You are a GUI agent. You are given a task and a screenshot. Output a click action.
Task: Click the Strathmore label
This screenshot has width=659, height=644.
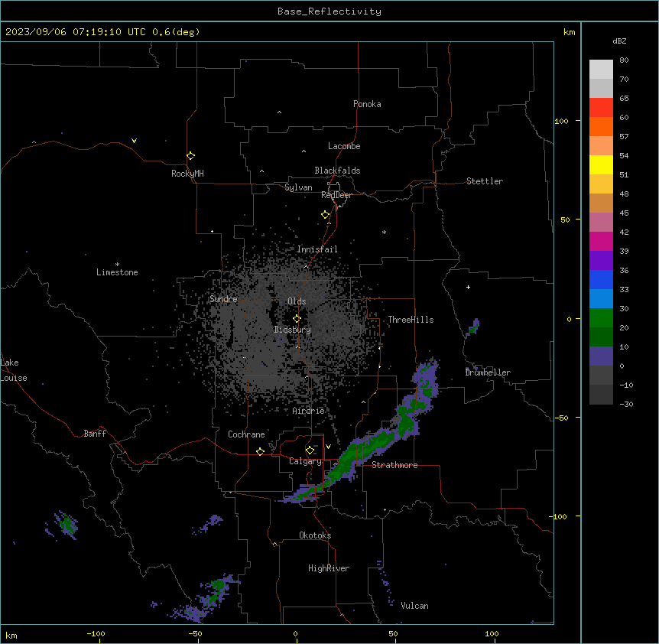tap(394, 465)
